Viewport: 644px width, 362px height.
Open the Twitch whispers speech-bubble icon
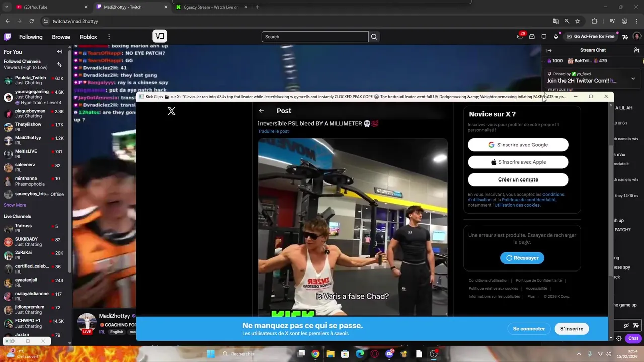(544, 36)
